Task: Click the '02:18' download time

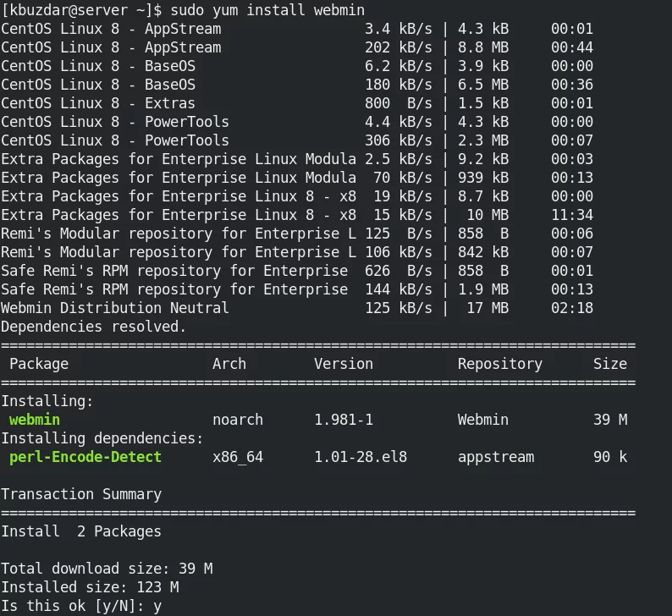Action: click(x=572, y=308)
